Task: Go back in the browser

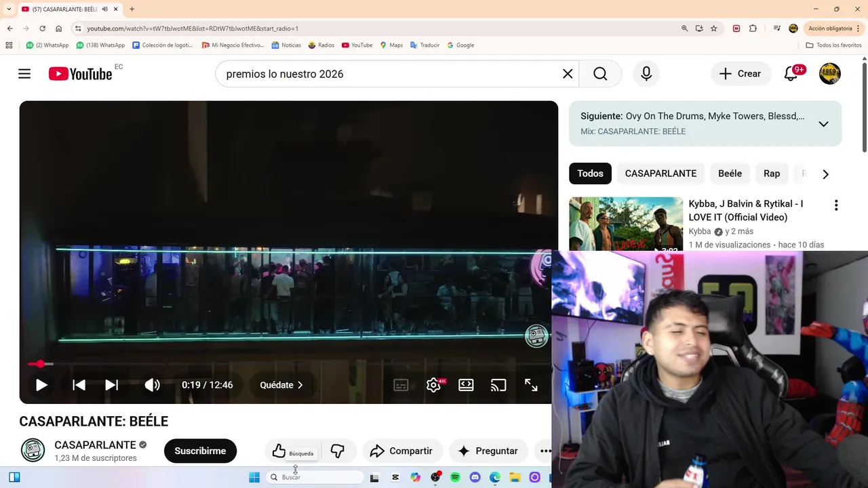Action: click(10, 28)
